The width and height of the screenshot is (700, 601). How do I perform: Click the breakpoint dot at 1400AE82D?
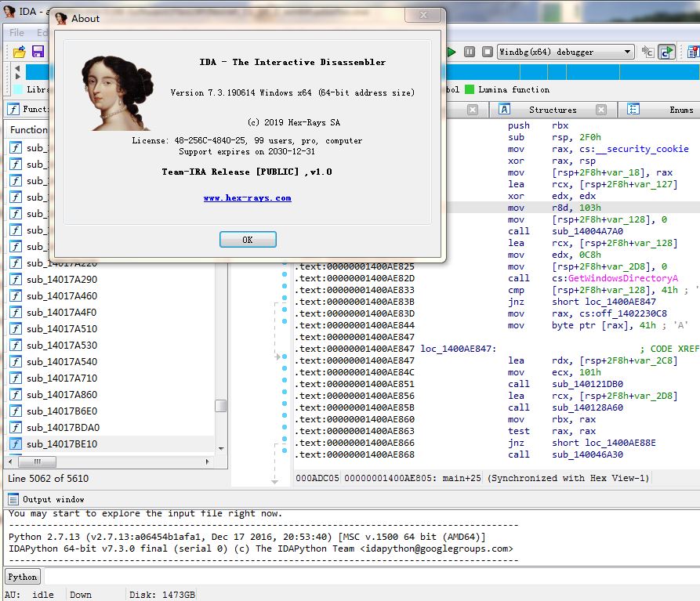pos(285,274)
